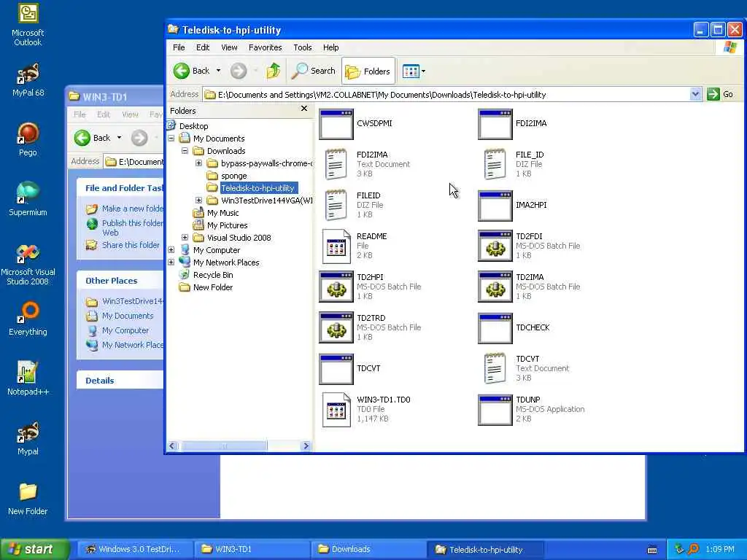This screenshot has width=747, height=560.
Task: Open the Back history dropdown arrow
Action: [219, 71]
